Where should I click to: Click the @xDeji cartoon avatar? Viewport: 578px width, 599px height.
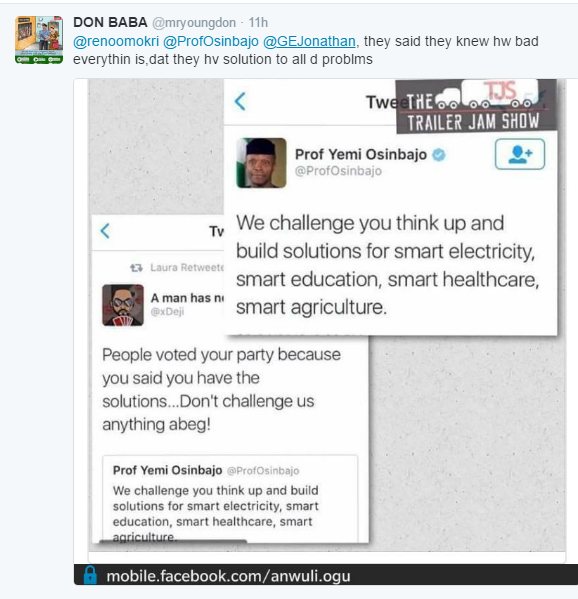(123, 305)
